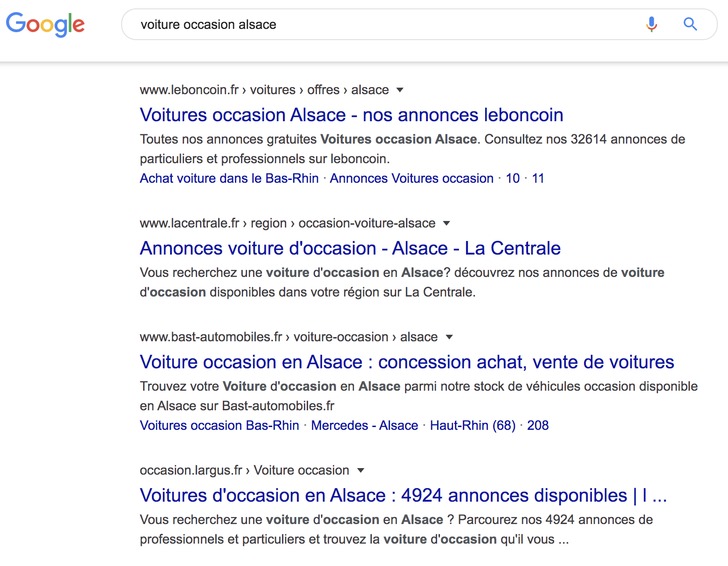The image size is (728, 566).
Task: Start voice search with microphone icon
Action: tap(652, 24)
